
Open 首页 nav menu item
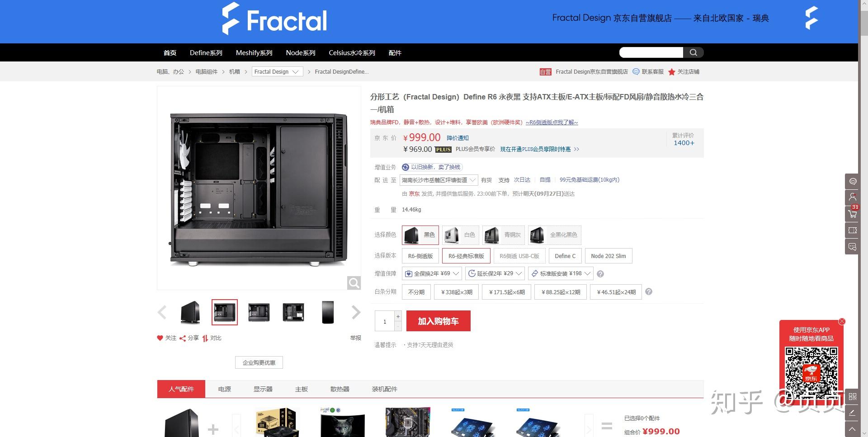170,53
